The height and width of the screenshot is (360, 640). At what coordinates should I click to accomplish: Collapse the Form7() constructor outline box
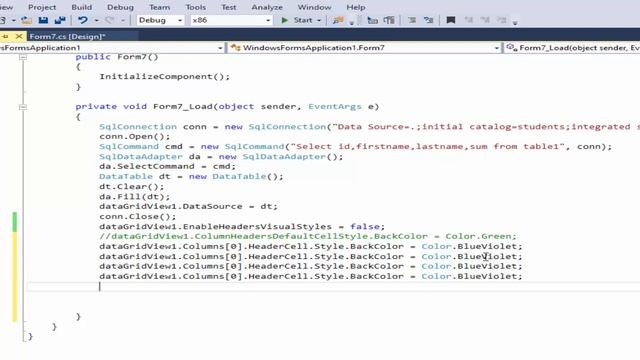pos(23,57)
